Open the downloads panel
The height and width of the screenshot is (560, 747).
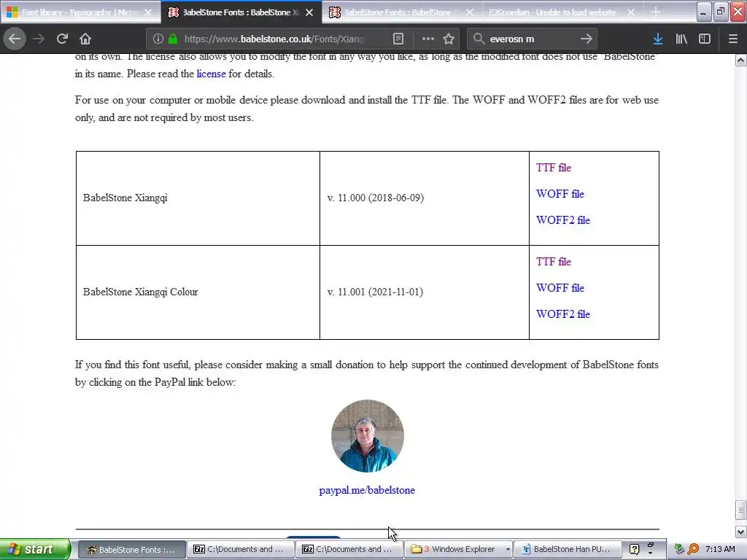[x=657, y=39]
